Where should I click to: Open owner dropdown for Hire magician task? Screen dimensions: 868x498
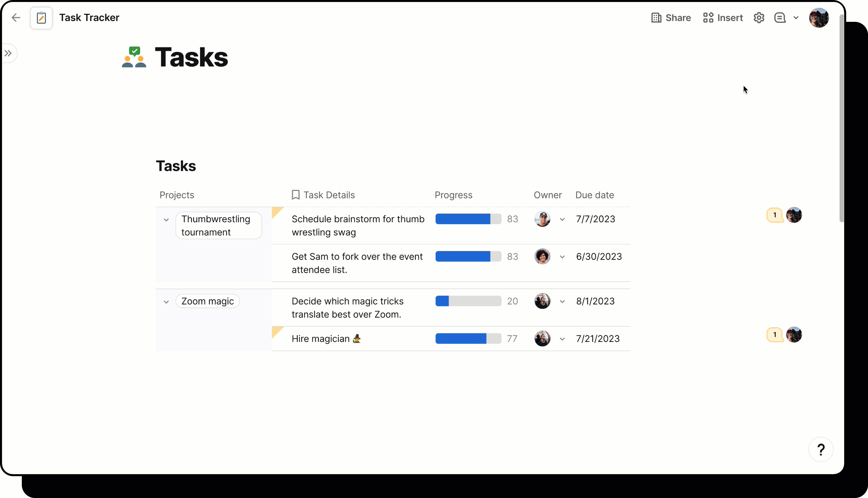(x=562, y=339)
